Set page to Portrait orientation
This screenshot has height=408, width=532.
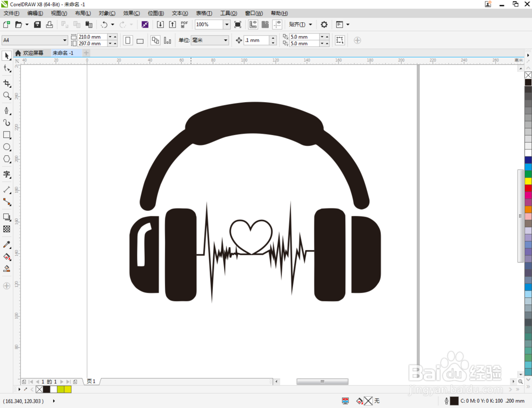tap(128, 40)
